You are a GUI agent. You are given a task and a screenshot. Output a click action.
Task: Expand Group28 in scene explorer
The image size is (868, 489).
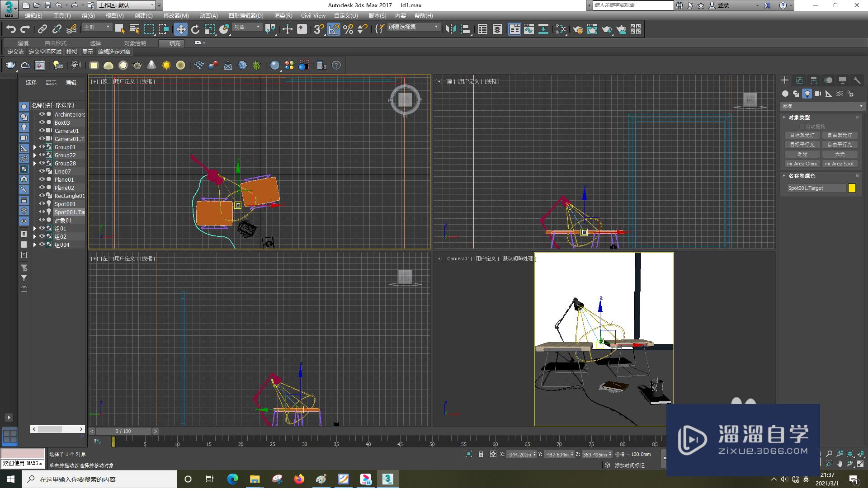click(34, 164)
